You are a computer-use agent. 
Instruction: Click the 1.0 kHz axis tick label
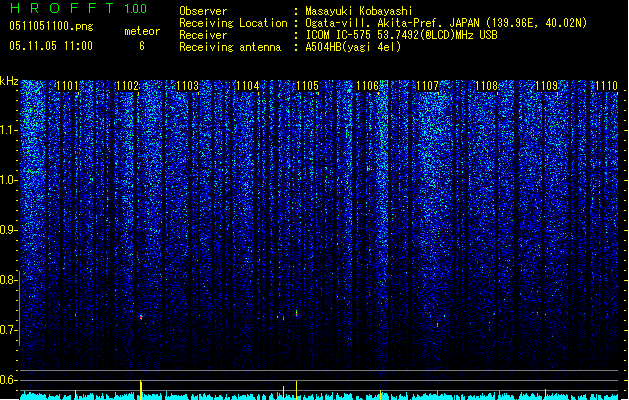[x=8, y=180]
